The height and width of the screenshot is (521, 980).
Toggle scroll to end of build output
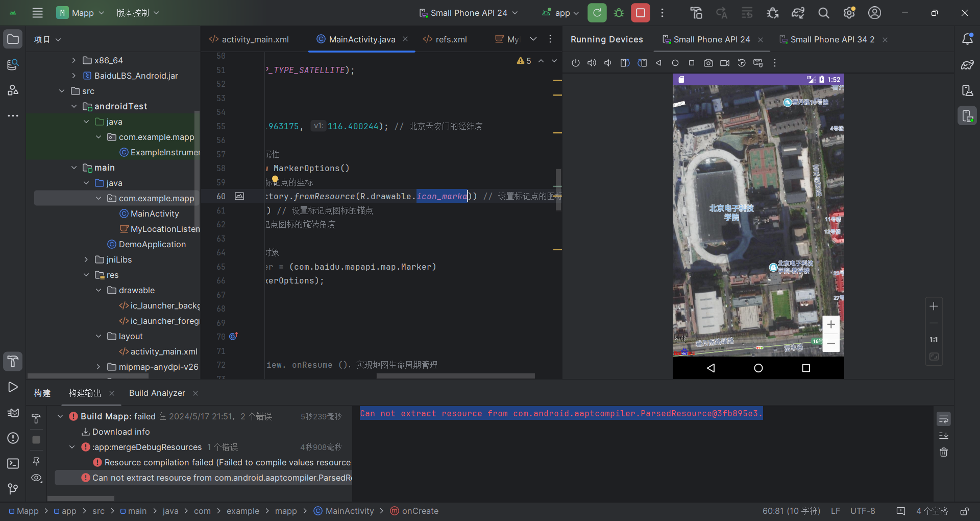click(x=944, y=436)
